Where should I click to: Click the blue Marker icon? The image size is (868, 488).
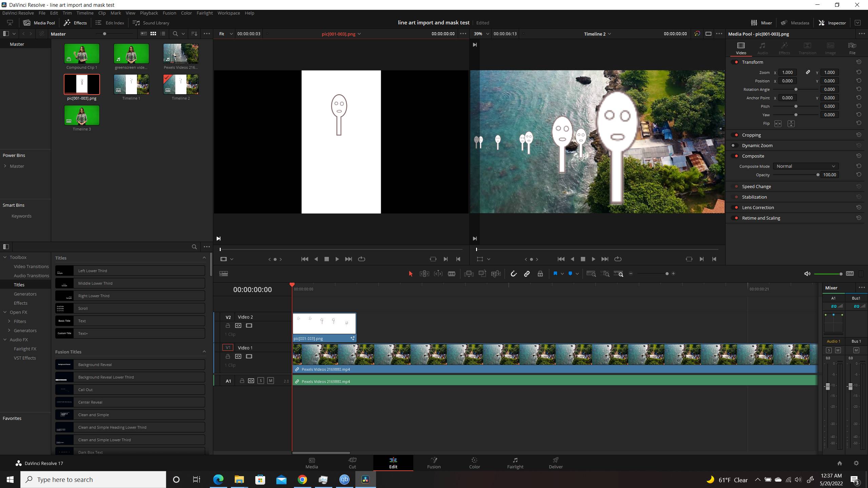570,273
